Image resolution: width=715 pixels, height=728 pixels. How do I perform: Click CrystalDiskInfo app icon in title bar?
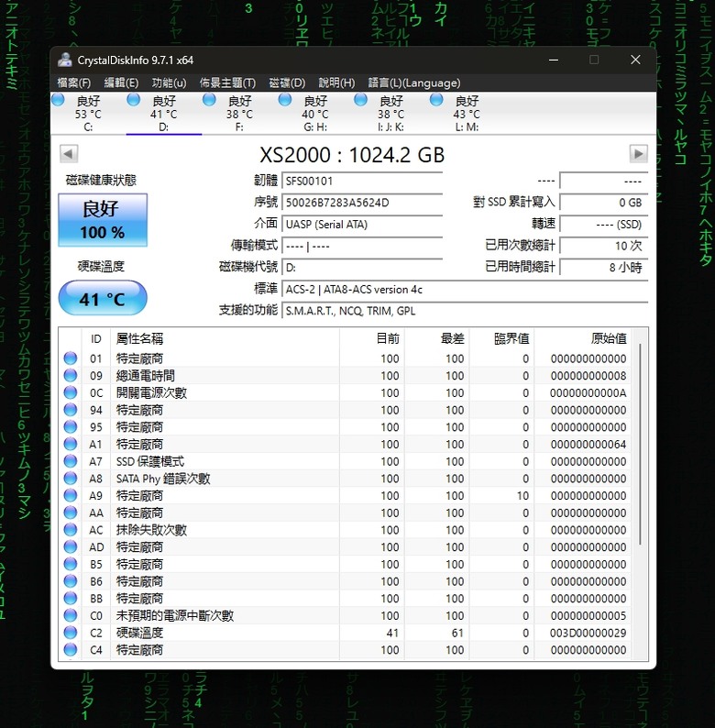(65, 60)
